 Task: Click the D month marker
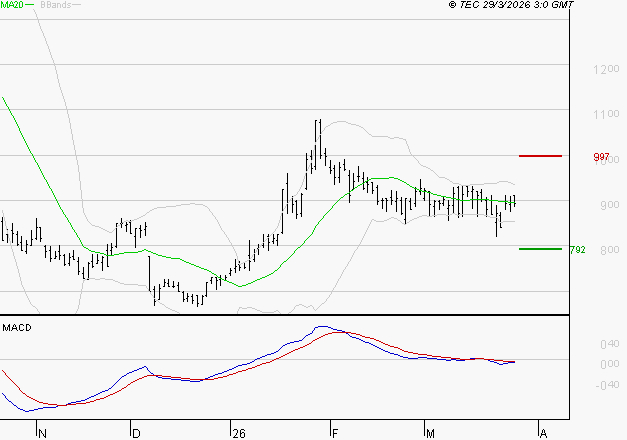coord(136,434)
